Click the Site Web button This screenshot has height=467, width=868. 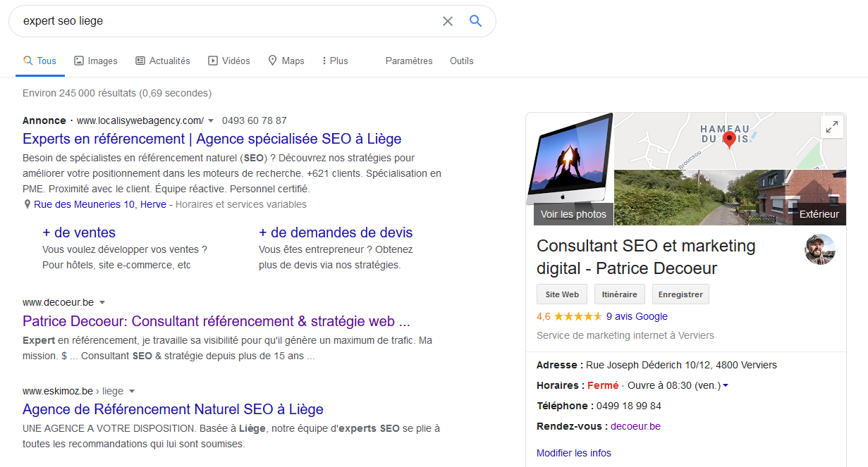[x=561, y=294]
